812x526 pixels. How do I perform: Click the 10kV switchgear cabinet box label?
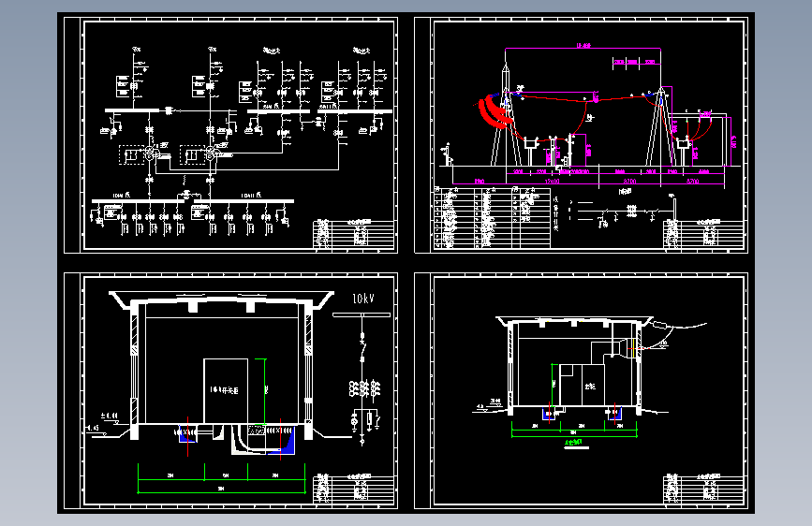tap(224, 390)
